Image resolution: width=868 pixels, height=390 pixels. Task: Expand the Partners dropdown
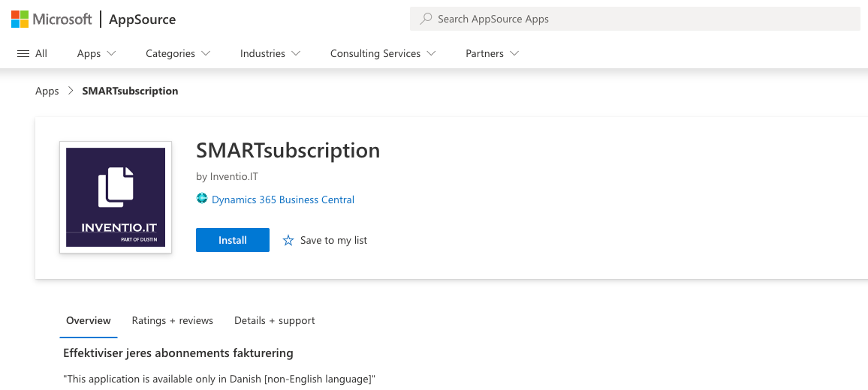point(492,54)
